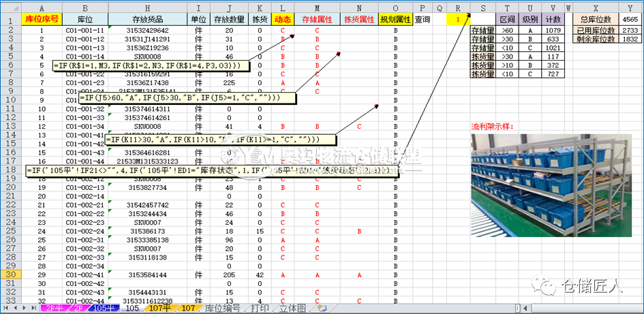Click location cell C01-001-11
Image resolution: width=644 pixels, height=314 pixels.
coord(85,30)
